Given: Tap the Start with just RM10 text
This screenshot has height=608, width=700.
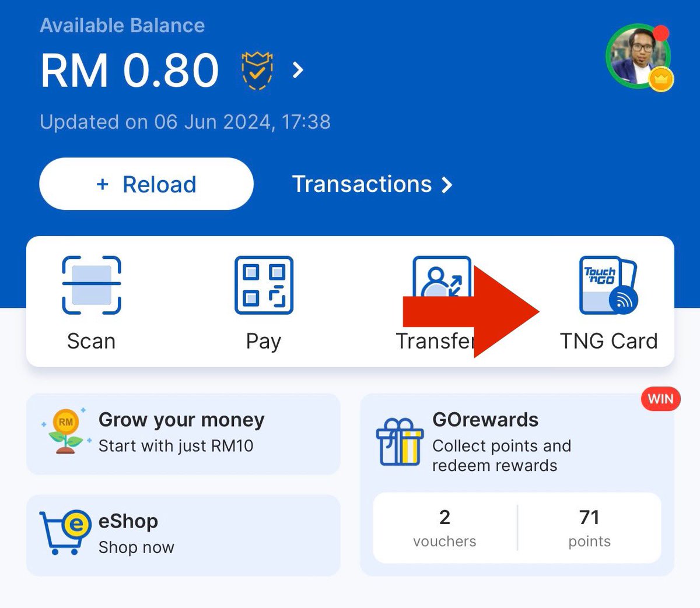Looking at the screenshot, I should (x=176, y=446).
